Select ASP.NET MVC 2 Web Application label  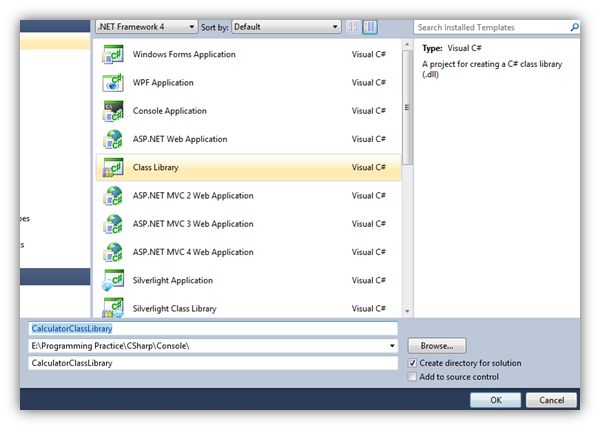[193, 196]
